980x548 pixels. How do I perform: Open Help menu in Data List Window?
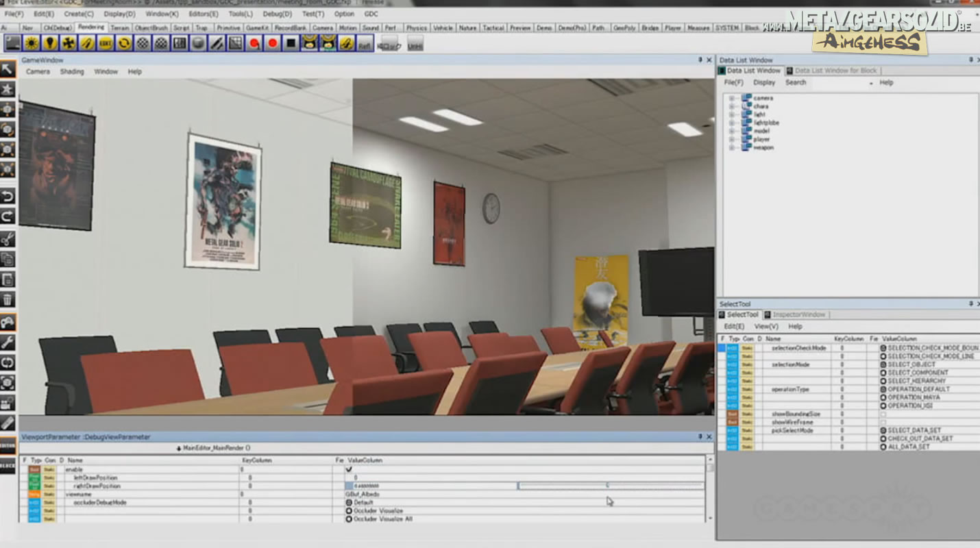(886, 83)
